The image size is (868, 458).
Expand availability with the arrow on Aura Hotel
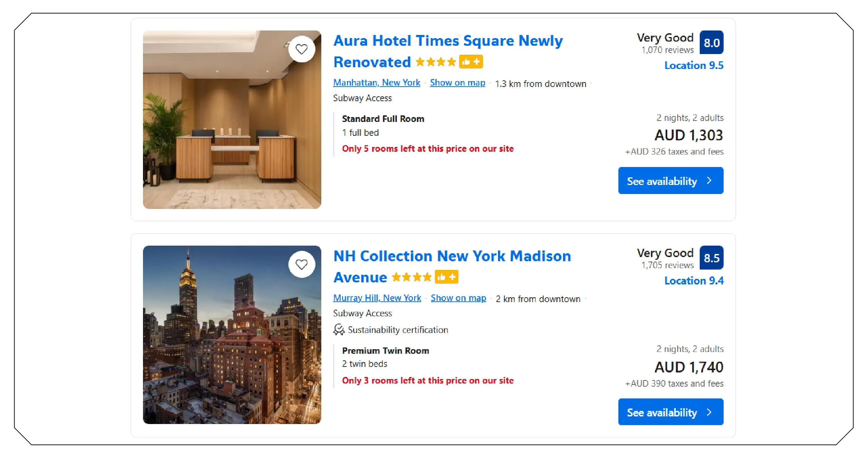[x=709, y=180]
